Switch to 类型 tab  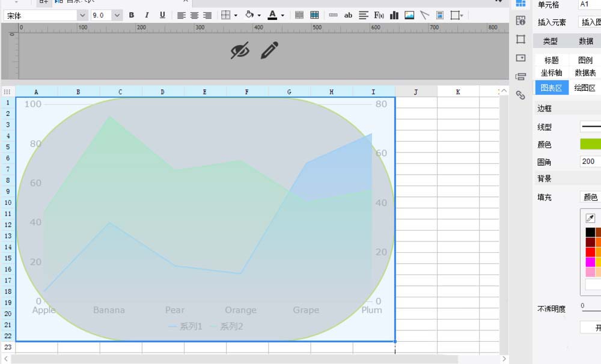551,41
